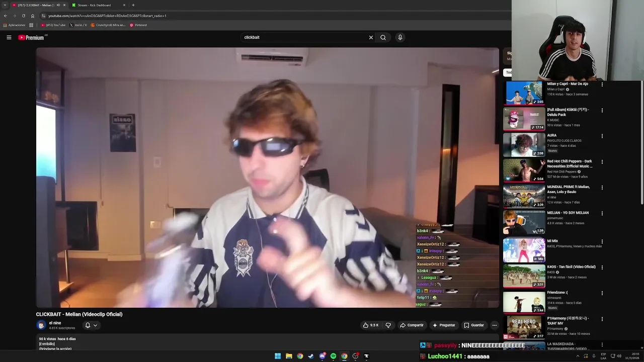Open options for Friendzone :( video
The width and height of the screenshot is (644, 362).
click(602, 293)
